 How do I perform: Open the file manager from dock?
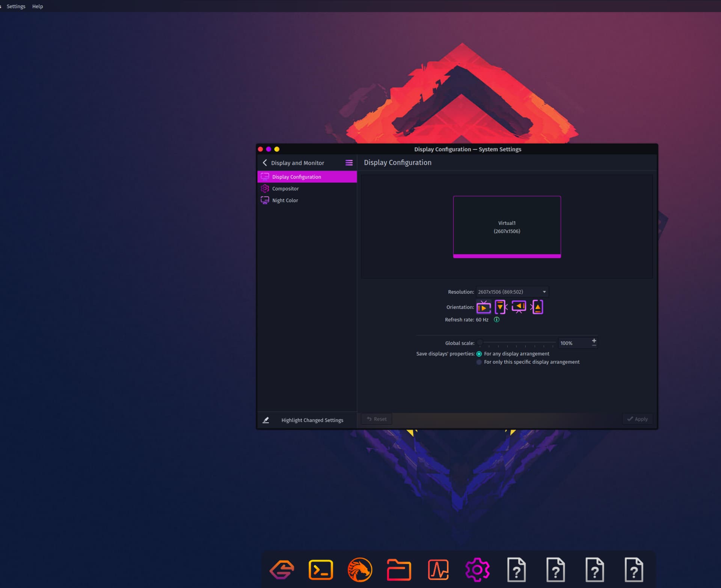click(399, 570)
